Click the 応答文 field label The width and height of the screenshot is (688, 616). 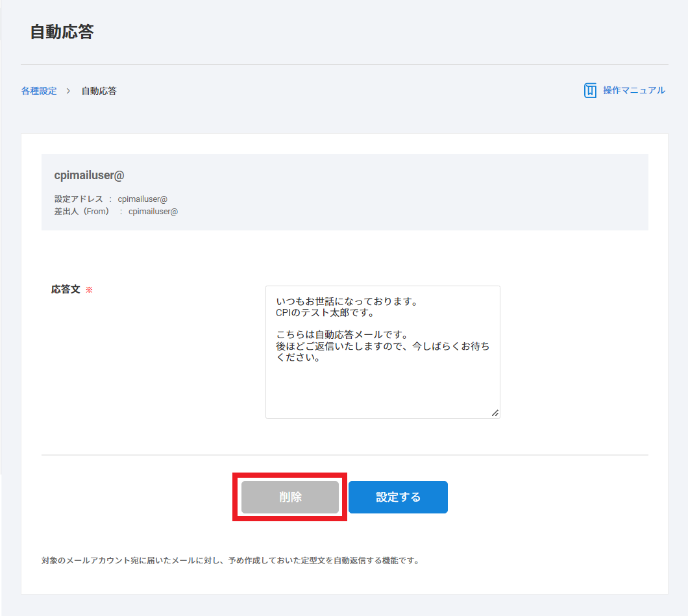66,290
